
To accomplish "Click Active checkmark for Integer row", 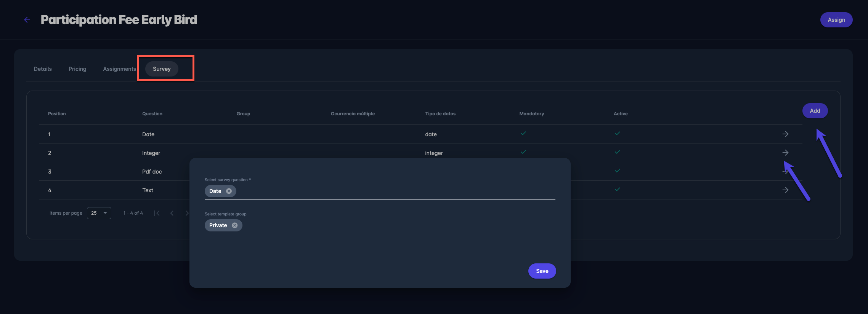I will (x=618, y=152).
